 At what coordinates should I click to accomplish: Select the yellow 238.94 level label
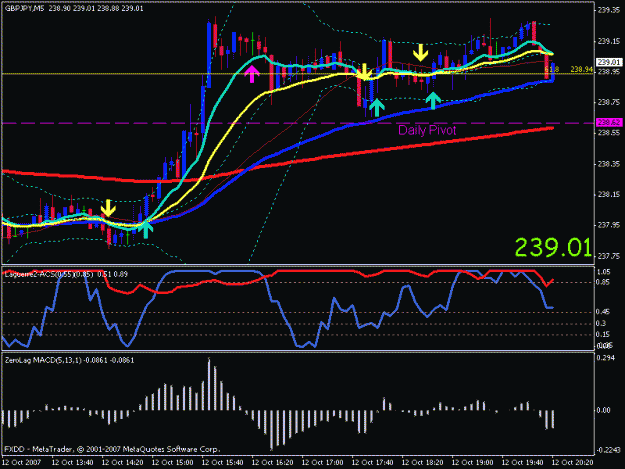[581, 69]
